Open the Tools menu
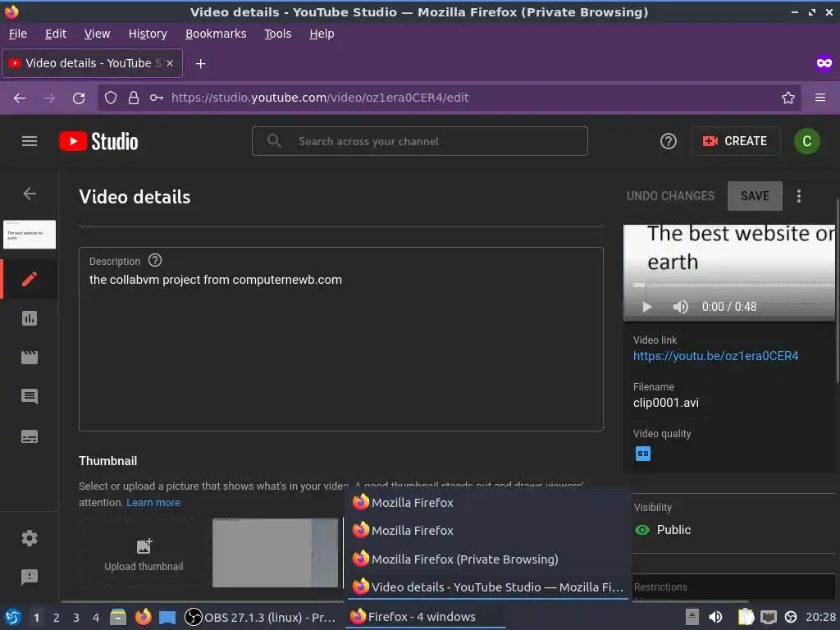Image resolution: width=840 pixels, height=630 pixels. coord(277,34)
